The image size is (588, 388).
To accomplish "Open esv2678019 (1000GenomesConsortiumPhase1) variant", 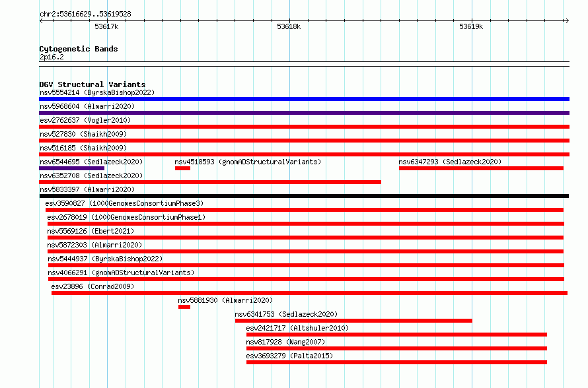I will [x=126, y=217].
